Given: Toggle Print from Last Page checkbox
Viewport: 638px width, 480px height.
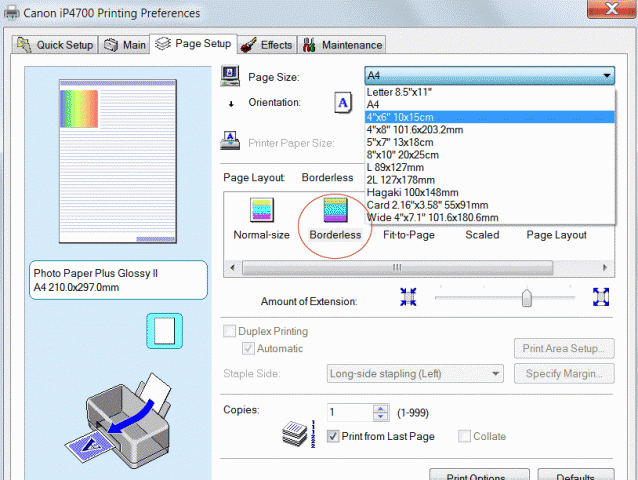Looking at the screenshot, I should coord(333,436).
